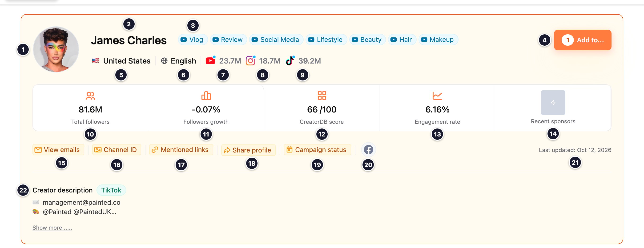Select the Vlog category tag

pos(193,40)
